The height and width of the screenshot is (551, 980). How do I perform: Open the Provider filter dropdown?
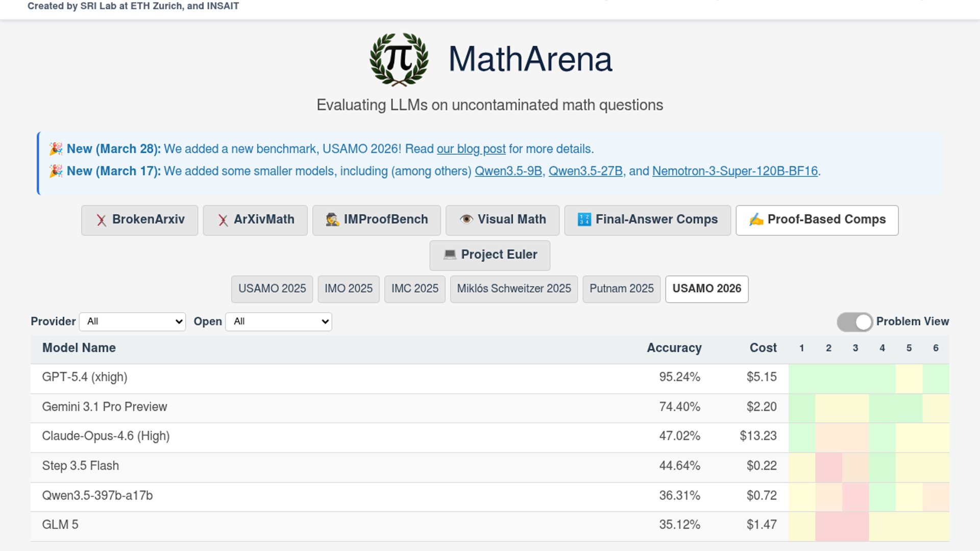(133, 322)
